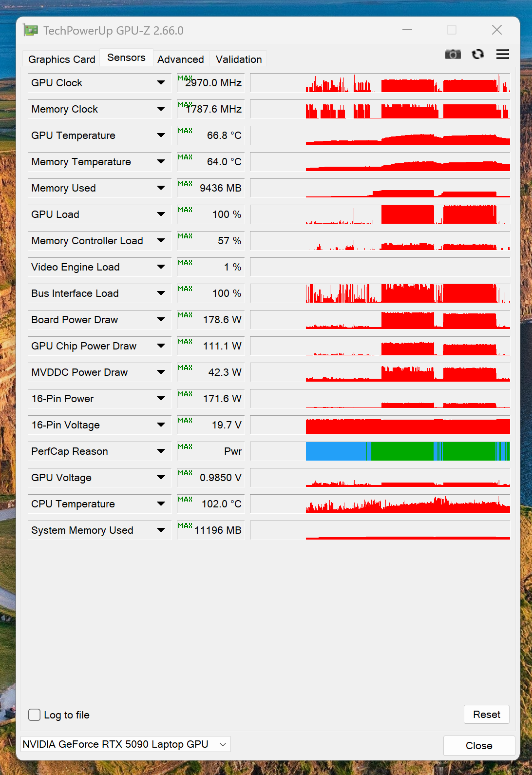Viewport: 532px width, 775px height.
Task: Minimize the GPU-Z window
Action: click(407, 30)
